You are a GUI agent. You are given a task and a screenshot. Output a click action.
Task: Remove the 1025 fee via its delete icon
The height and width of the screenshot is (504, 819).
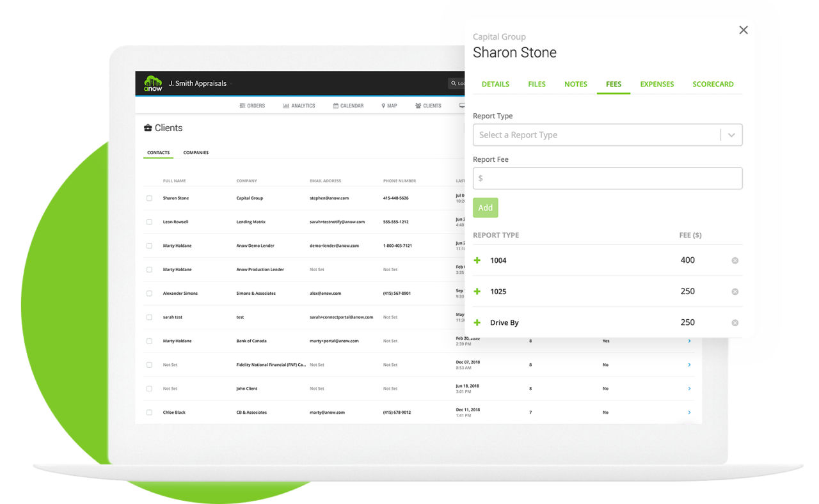(x=735, y=291)
